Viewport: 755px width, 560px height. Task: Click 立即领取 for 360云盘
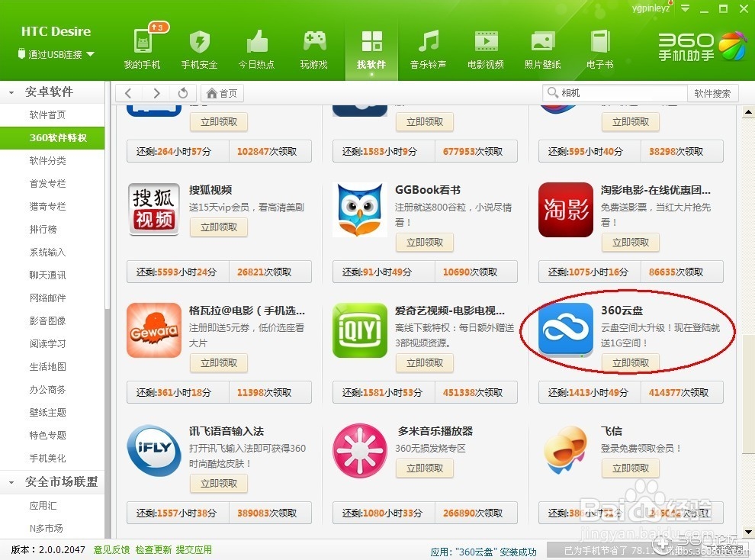(x=630, y=362)
